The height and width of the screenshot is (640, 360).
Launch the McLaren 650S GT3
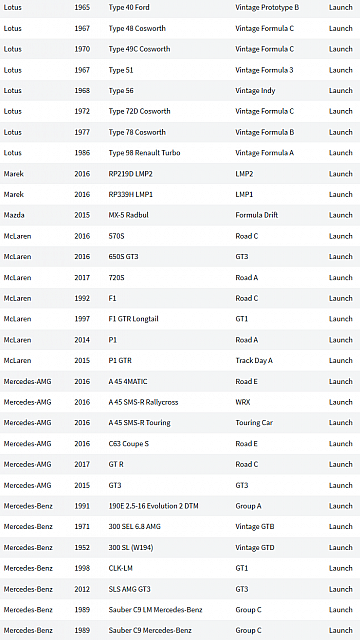click(340, 257)
